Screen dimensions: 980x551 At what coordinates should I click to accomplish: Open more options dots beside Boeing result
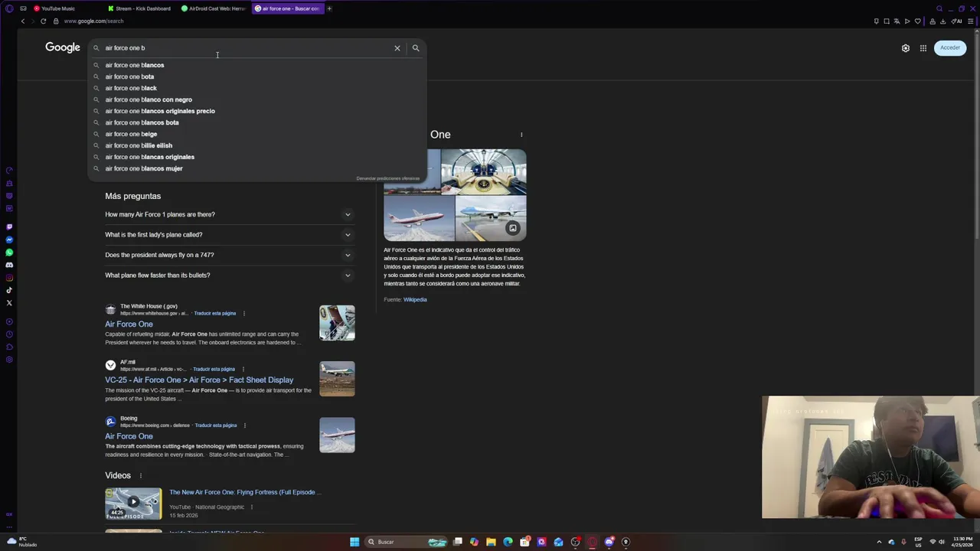(x=245, y=425)
